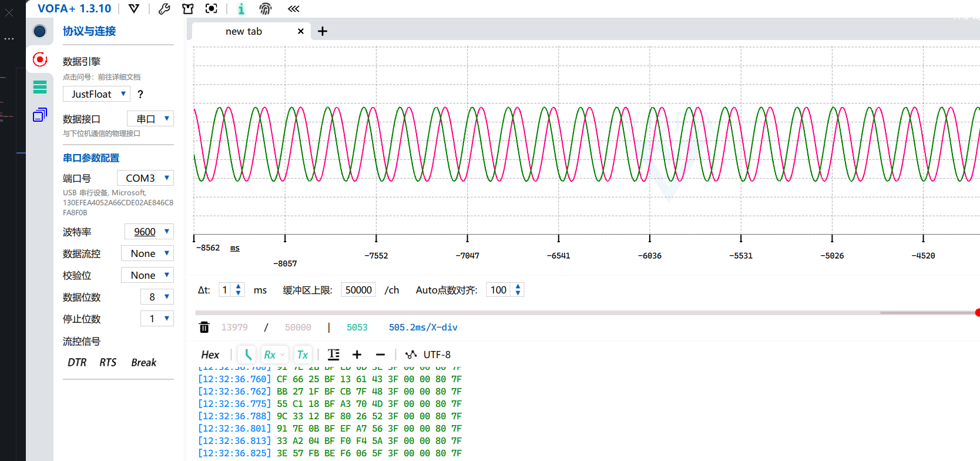Viewport: 980px width, 461px height.
Task: Toggle the serial connection circle button
Action: click(x=40, y=31)
